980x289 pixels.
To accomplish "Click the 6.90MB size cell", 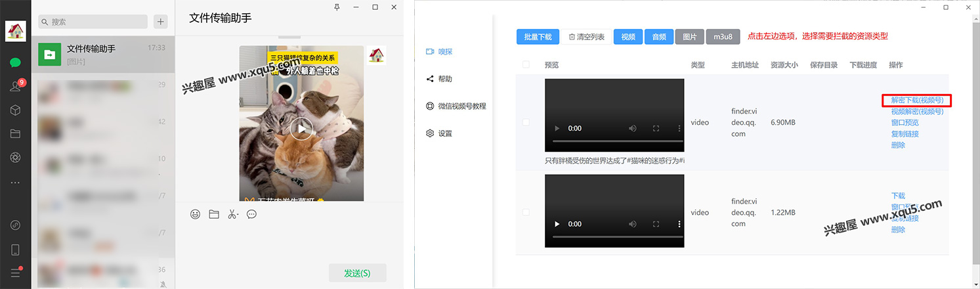I will (783, 122).
